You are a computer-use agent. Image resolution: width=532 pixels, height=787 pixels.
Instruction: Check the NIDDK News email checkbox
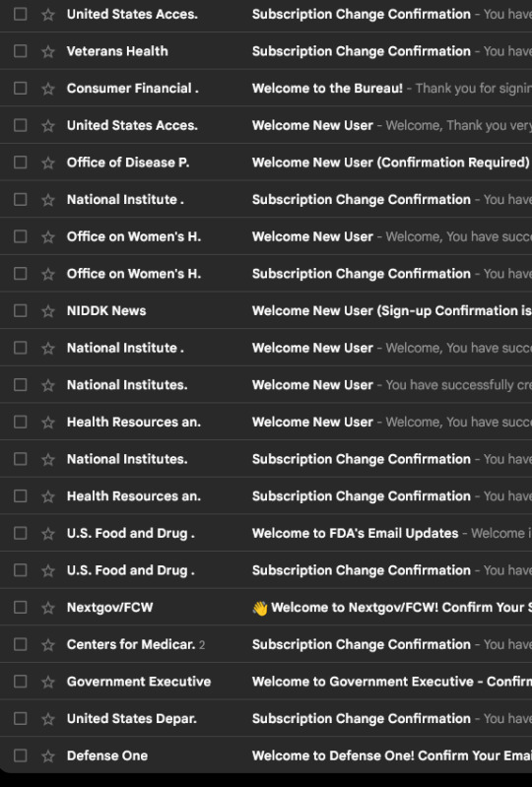point(20,310)
